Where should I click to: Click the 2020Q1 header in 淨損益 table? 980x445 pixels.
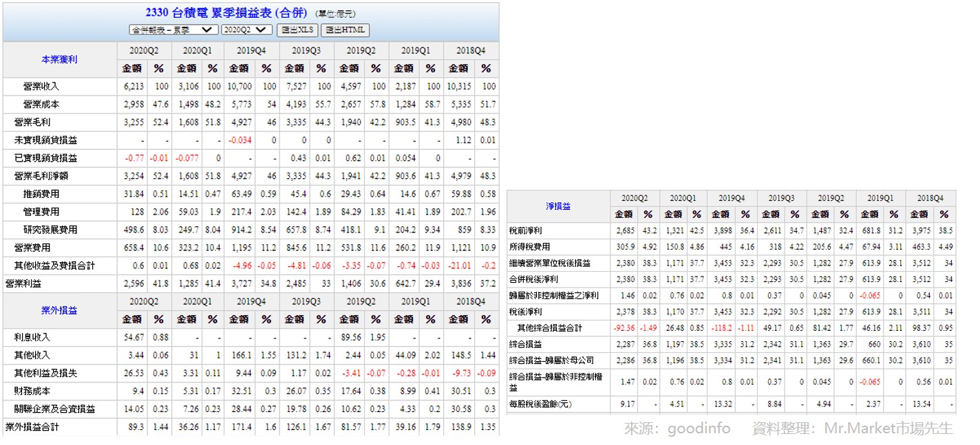pyautogui.click(x=684, y=198)
